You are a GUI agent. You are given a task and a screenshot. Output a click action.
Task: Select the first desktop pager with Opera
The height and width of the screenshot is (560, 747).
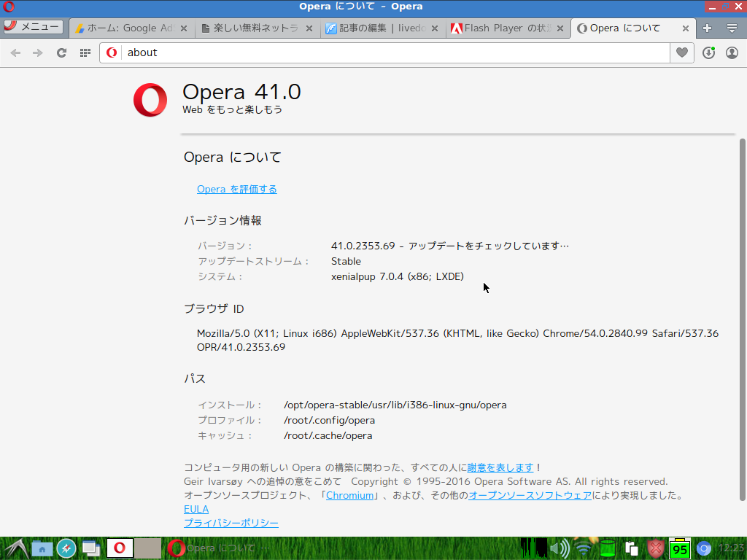coord(120,548)
